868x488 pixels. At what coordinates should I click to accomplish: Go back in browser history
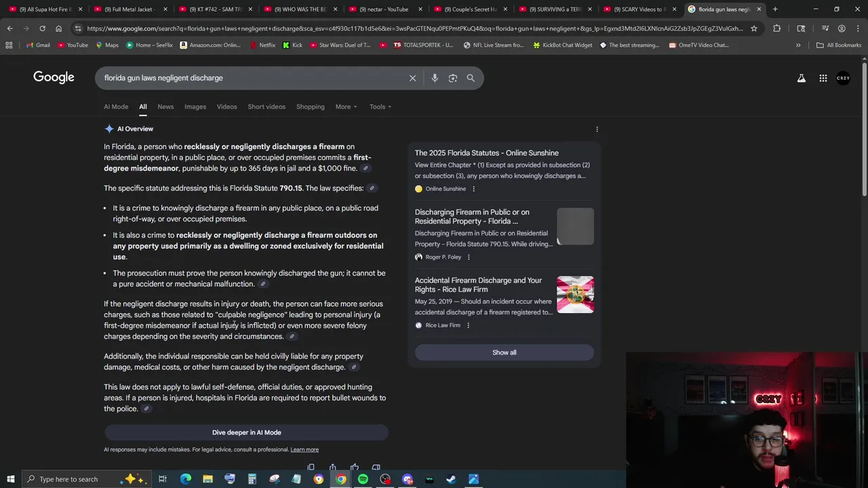click(x=9, y=28)
